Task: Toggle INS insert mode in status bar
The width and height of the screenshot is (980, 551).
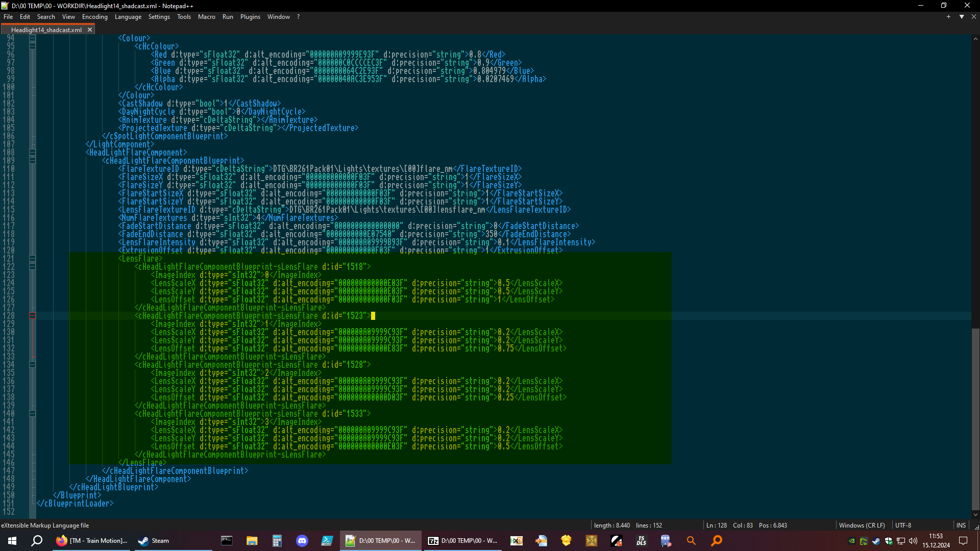Action: pyautogui.click(x=961, y=525)
